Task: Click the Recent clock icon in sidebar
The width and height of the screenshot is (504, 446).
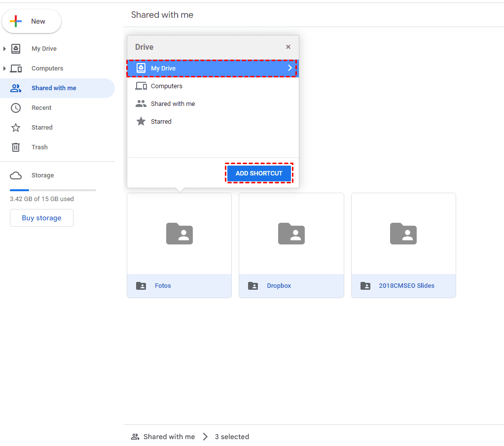Action: click(x=16, y=108)
